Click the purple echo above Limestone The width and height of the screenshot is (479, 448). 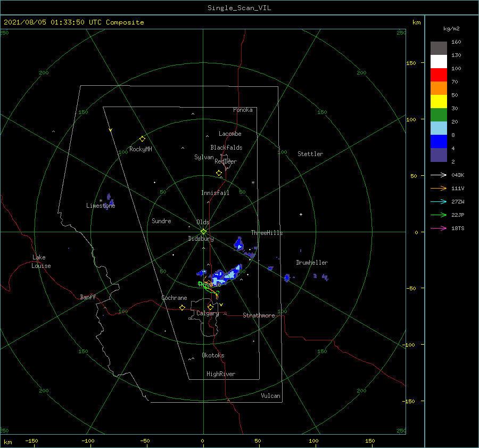pyautogui.click(x=109, y=197)
